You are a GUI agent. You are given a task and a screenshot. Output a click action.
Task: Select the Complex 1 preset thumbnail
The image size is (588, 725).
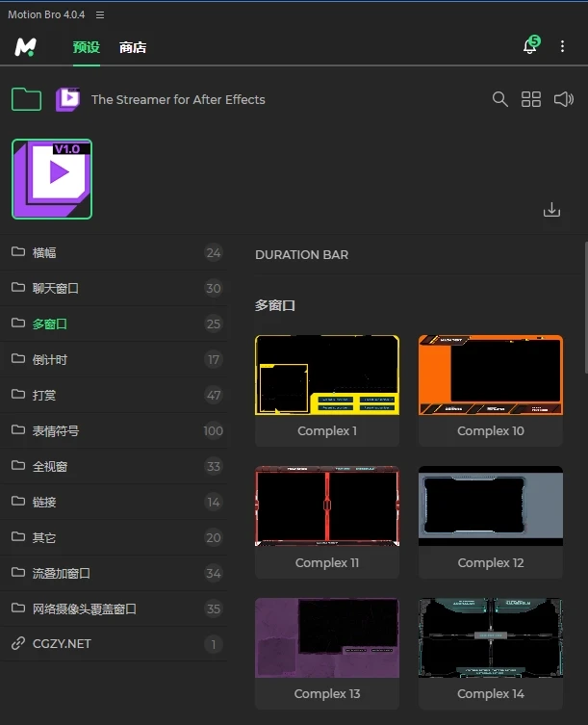(x=327, y=375)
